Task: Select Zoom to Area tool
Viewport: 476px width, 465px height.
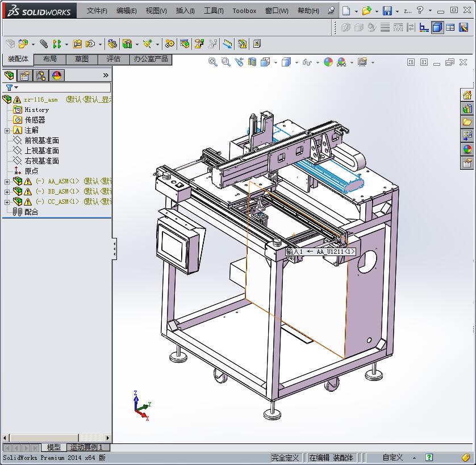Action: (226, 62)
